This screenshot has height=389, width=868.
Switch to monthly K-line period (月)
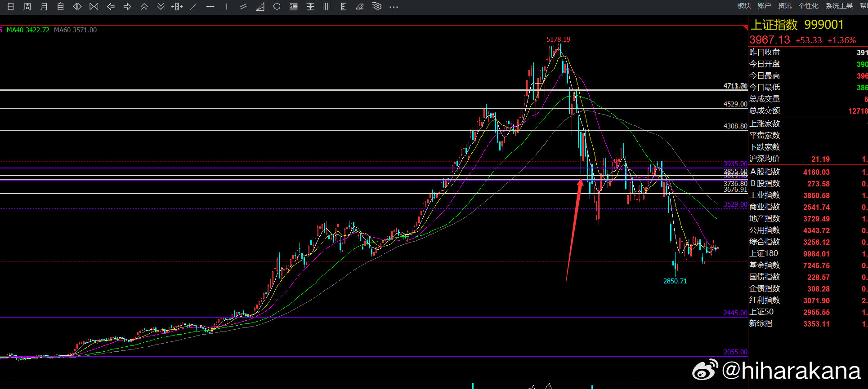tap(44, 7)
